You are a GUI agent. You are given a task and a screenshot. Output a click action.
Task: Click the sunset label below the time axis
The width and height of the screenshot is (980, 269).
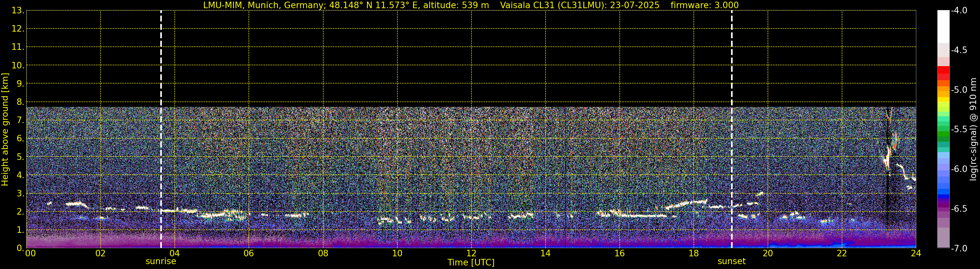731,262
